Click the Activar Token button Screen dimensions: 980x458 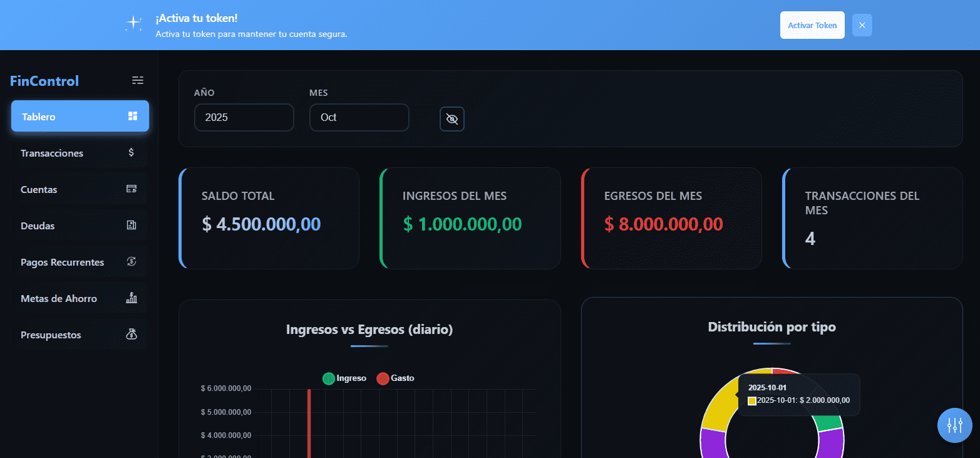click(812, 25)
